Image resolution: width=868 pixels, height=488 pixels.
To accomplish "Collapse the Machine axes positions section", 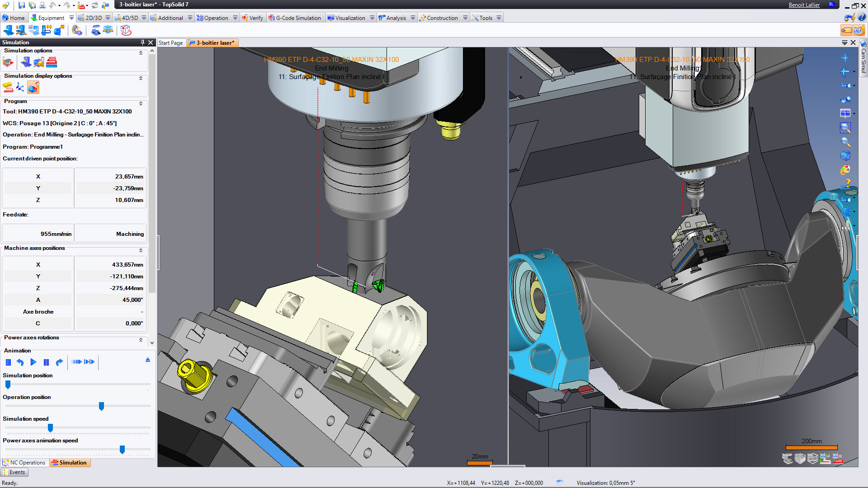I will (x=141, y=250).
